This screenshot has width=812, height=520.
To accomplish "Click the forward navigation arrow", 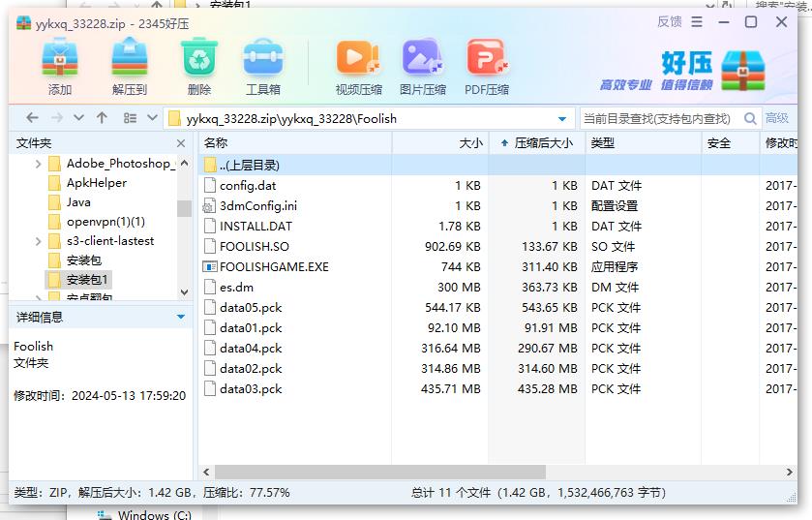I will click(57, 118).
